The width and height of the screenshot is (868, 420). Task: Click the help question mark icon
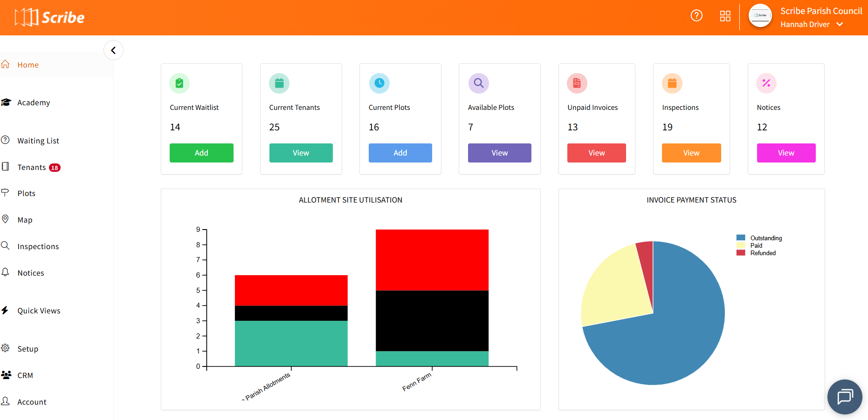click(x=696, y=16)
